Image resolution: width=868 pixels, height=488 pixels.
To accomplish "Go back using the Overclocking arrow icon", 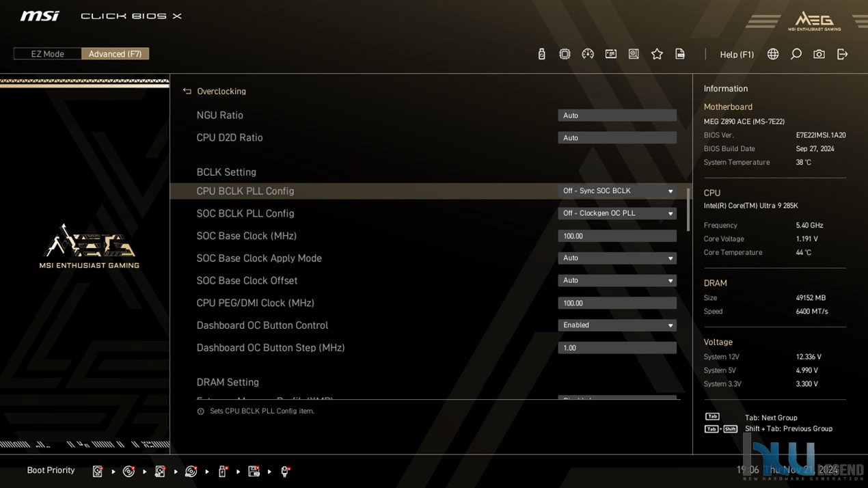I will click(x=187, y=91).
